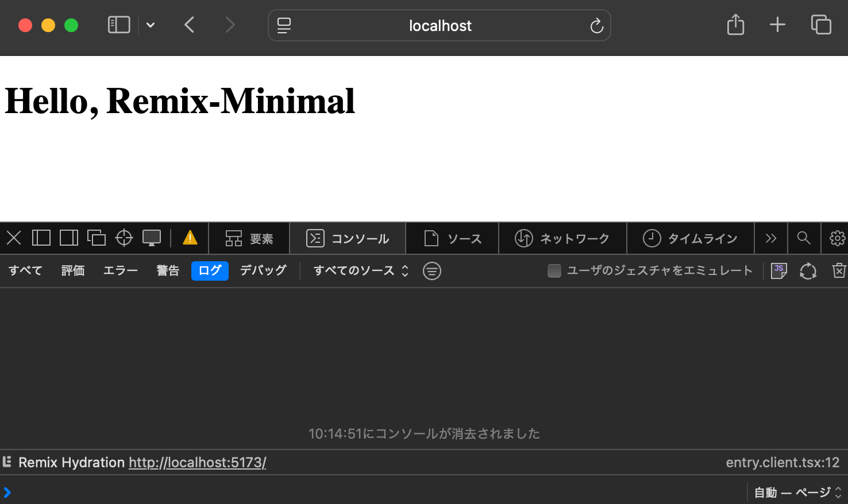Open sidebar options dropdown chevron
Image resolution: width=848 pixels, height=504 pixels.
tap(151, 25)
